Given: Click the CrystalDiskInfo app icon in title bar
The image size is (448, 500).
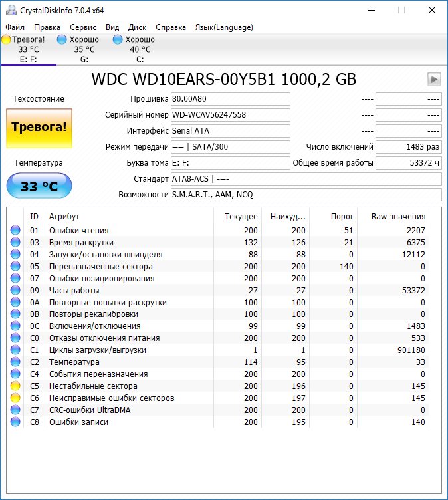Looking at the screenshot, I should [11, 10].
